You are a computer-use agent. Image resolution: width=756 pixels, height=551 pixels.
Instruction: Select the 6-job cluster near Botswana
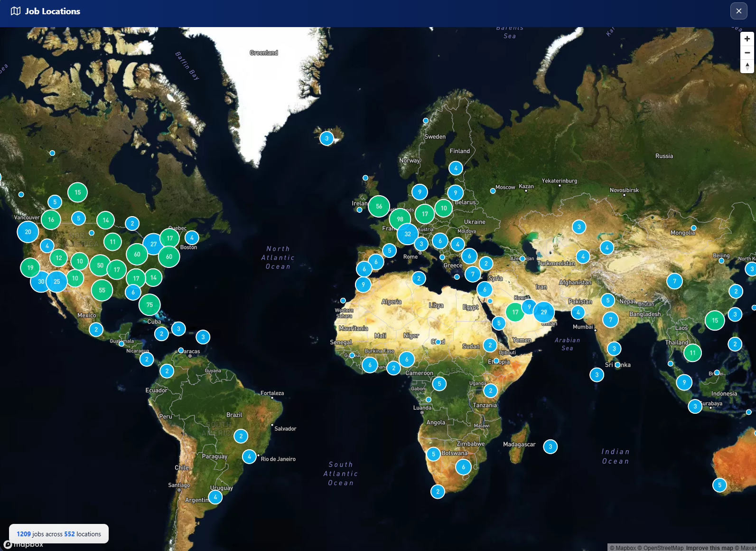pos(464,467)
